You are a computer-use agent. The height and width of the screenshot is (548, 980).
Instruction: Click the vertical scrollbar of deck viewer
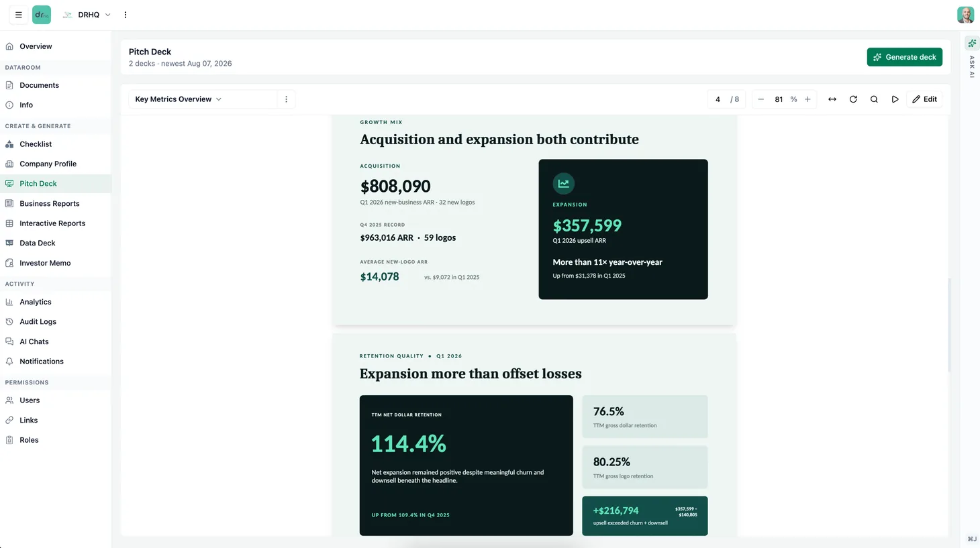(x=949, y=325)
